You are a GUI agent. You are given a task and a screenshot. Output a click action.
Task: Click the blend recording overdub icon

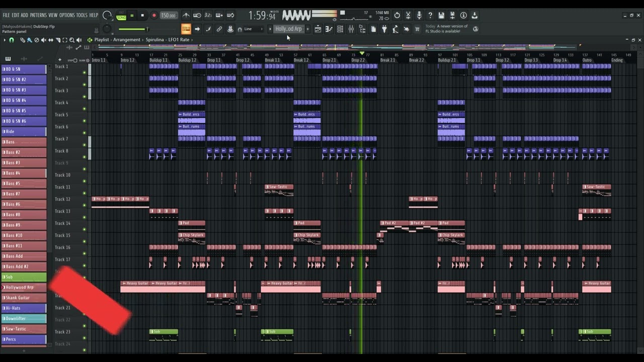[219, 16]
